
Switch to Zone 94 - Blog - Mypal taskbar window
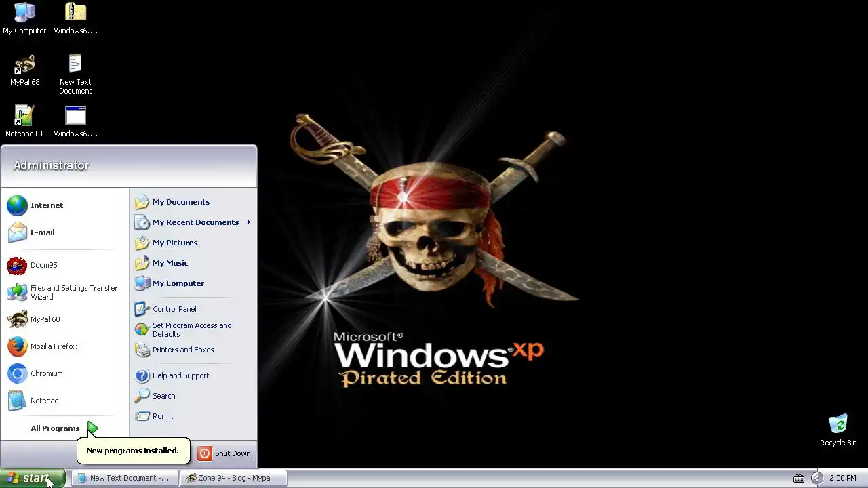(234, 479)
